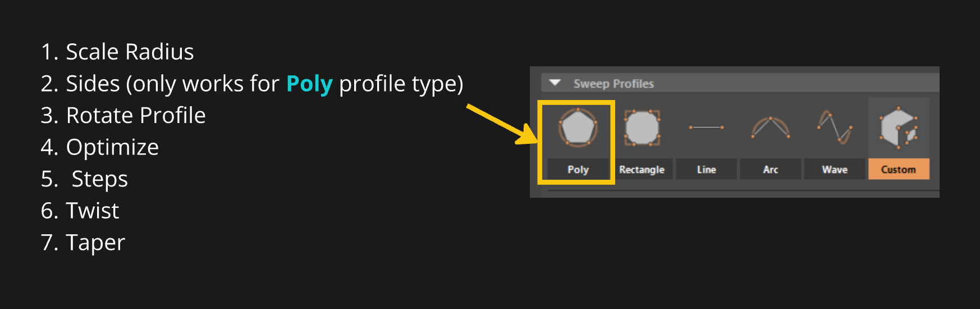
Task: Choose the Custom profile cube icon
Action: 898,128
